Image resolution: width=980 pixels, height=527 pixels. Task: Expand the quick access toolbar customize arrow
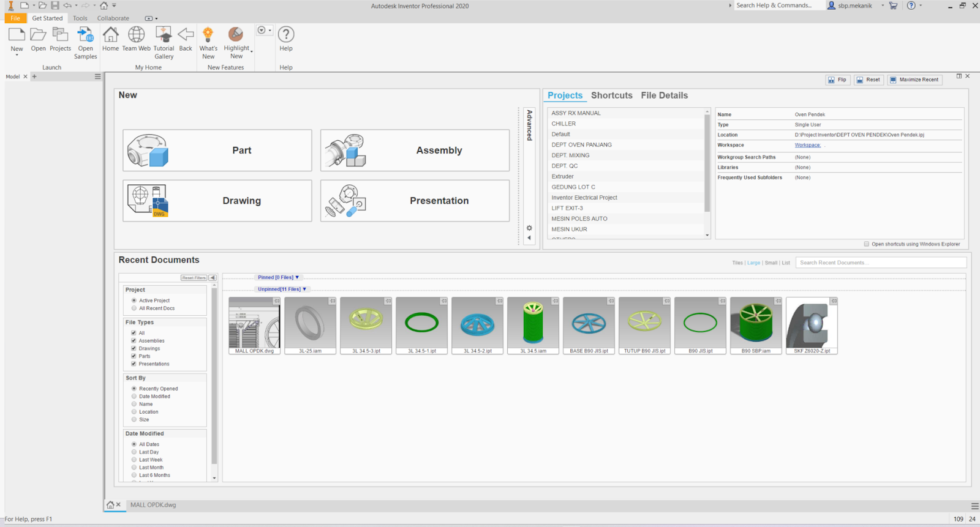tap(114, 6)
